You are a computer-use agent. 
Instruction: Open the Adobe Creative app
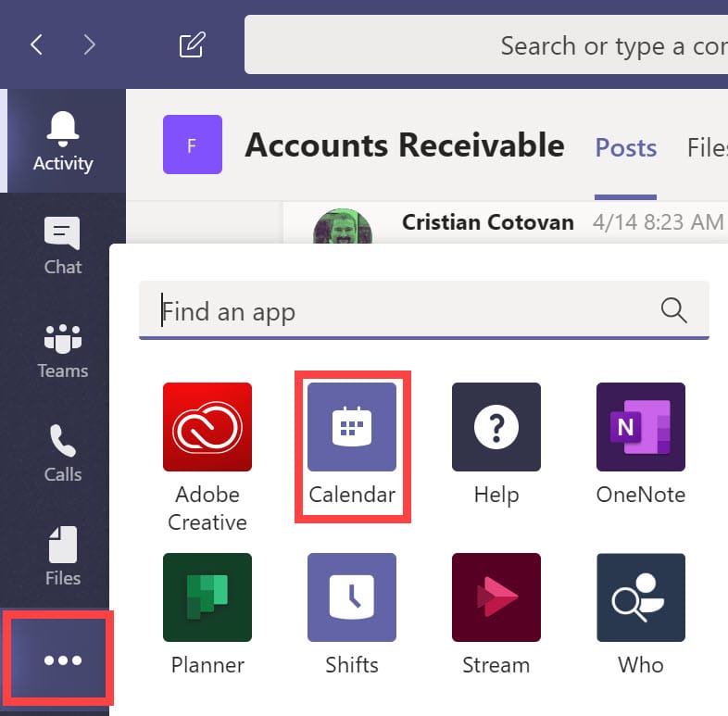coord(207,457)
